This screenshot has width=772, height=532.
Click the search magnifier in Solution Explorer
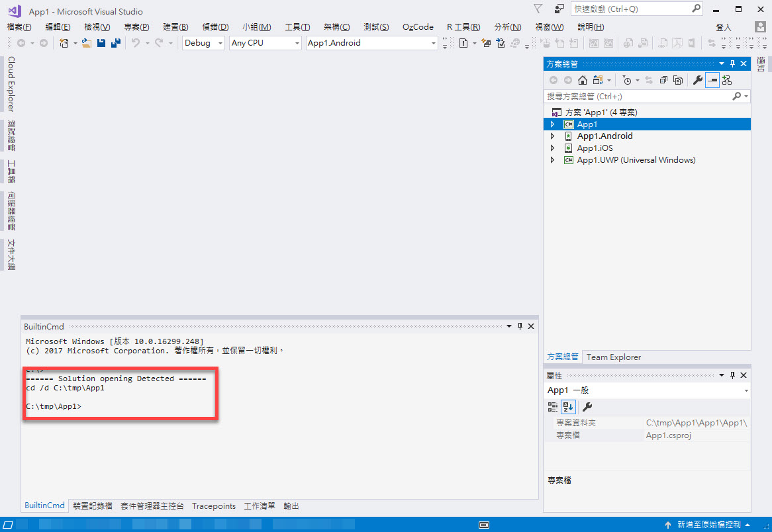[x=736, y=97]
